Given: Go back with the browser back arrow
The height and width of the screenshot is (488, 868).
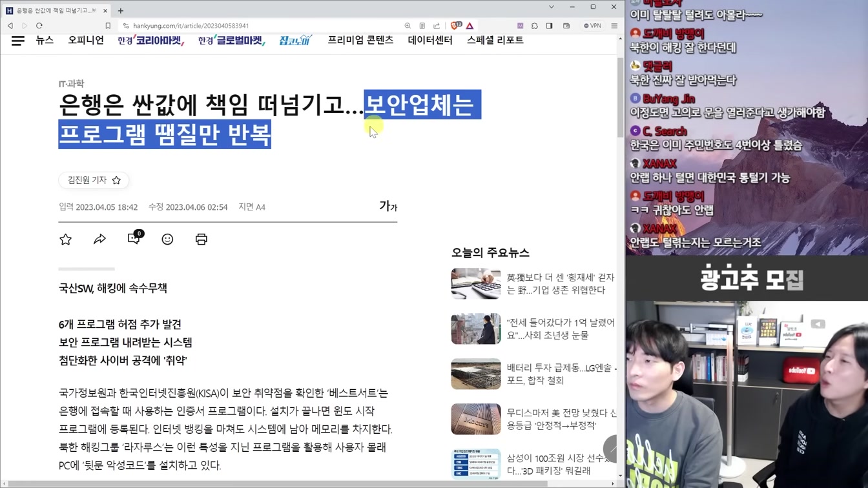Looking at the screenshot, I should pos(10,26).
